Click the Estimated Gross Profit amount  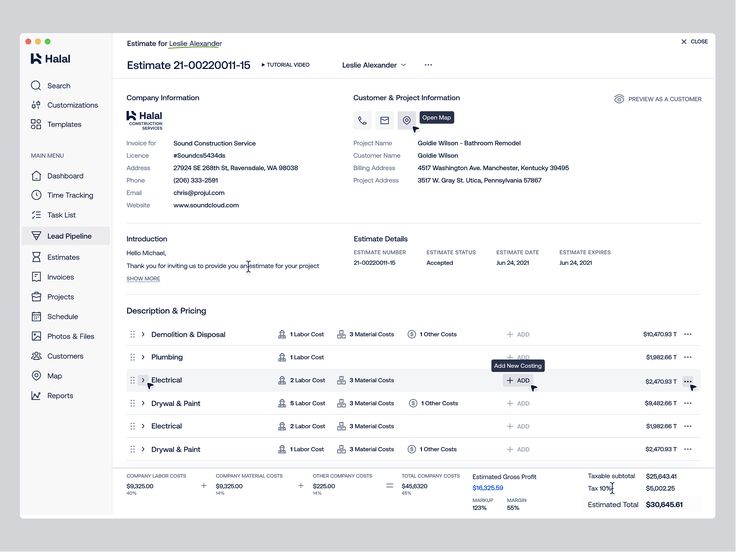(488, 488)
